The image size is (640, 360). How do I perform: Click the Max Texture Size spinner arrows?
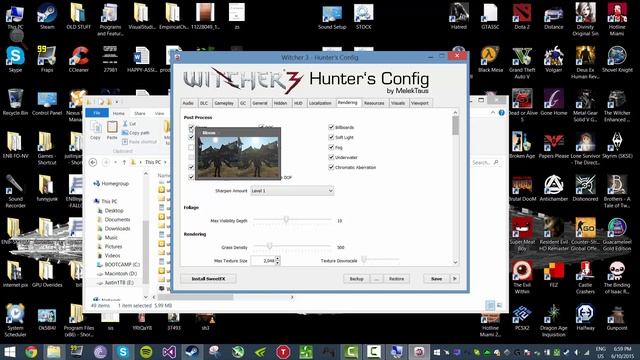click(278, 260)
